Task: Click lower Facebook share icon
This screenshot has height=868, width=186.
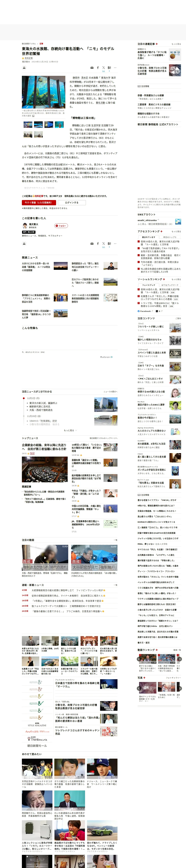Action: click(x=98, y=244)
